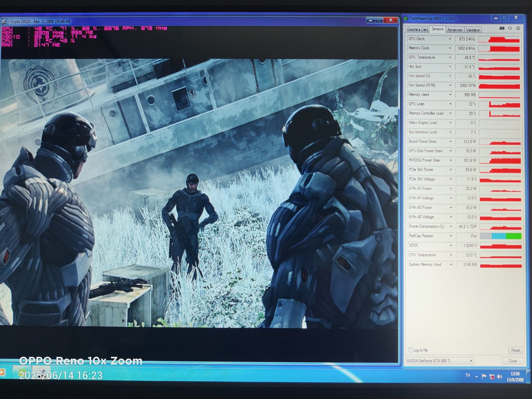Expand the 8-Pin #2 Power dropdown
Image resolution: width=532 pixels, height=399 pixels.
click(451, 207)
